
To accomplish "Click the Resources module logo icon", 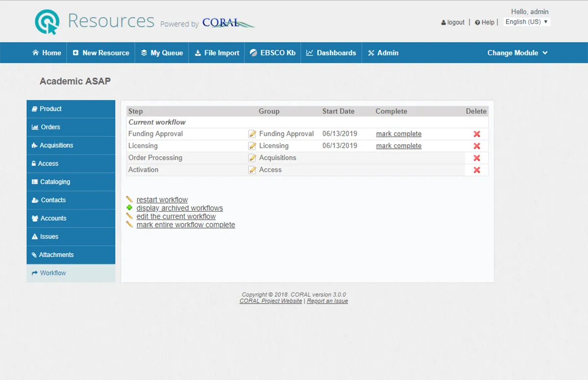I will 47,22.
